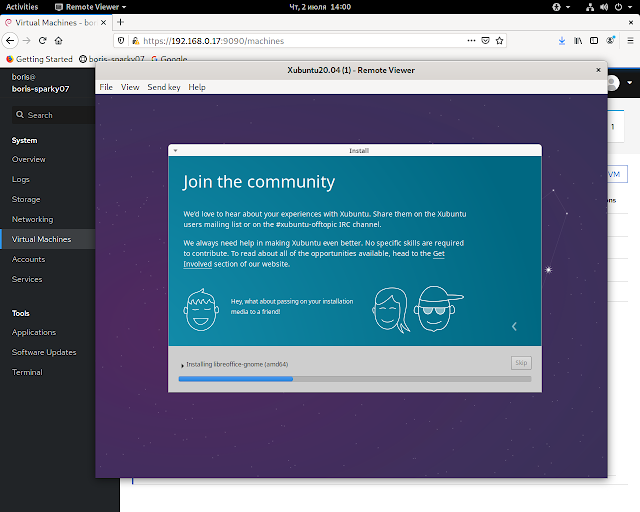Viewport: 640px width, 512px height.
Task: Click clock date in top bar
Action: pos(320,7)
